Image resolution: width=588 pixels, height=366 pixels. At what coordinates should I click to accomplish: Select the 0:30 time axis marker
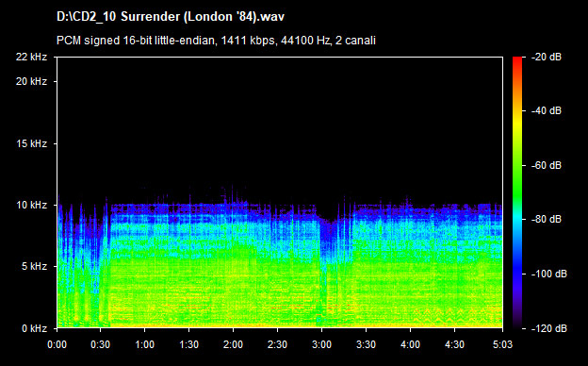(x=101, y=344)
